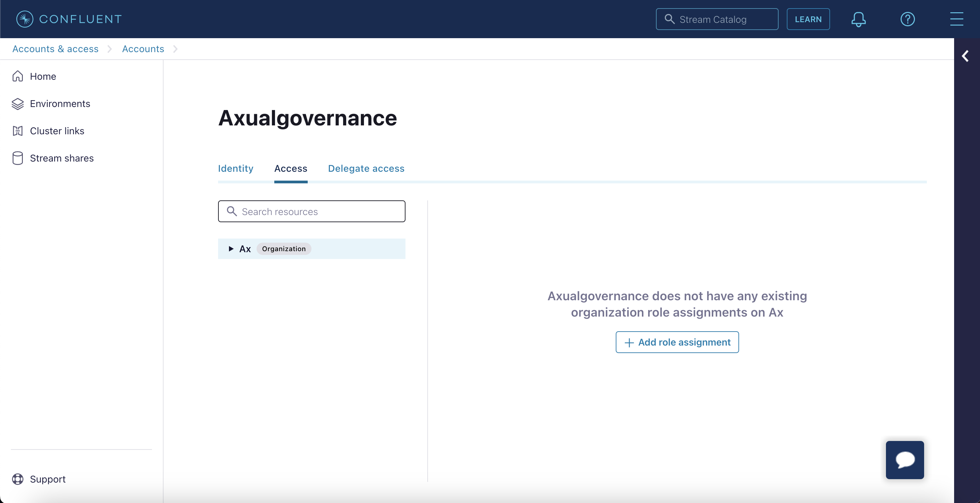Viewport: 980px width, 503px height.
Task: Click the CONFLUENT wordmark
Action: (81, 19)
